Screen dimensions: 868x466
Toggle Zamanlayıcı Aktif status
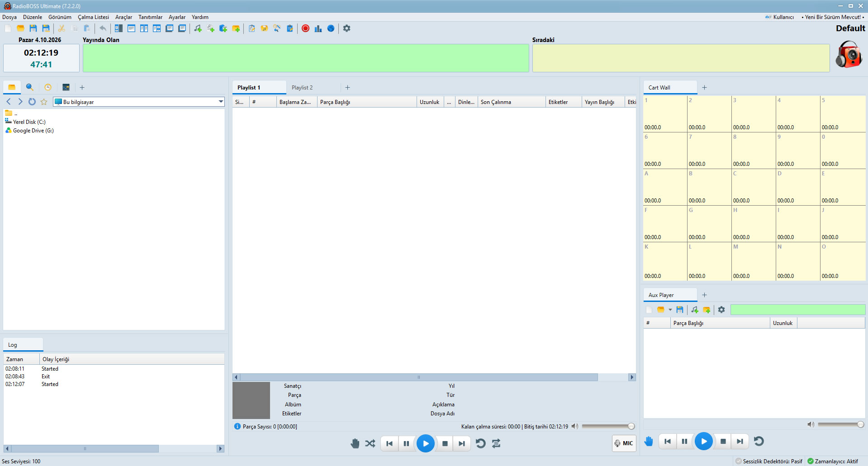click(x=833, y=461)
